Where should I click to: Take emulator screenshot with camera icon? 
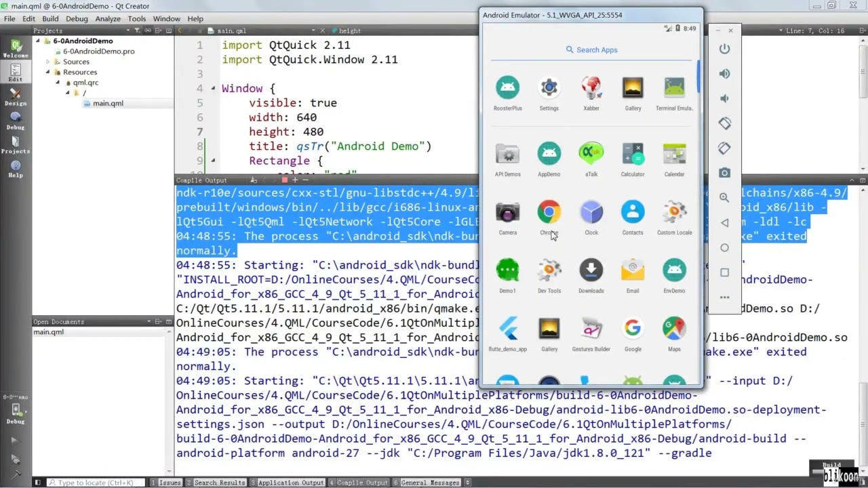click(724, 173)
